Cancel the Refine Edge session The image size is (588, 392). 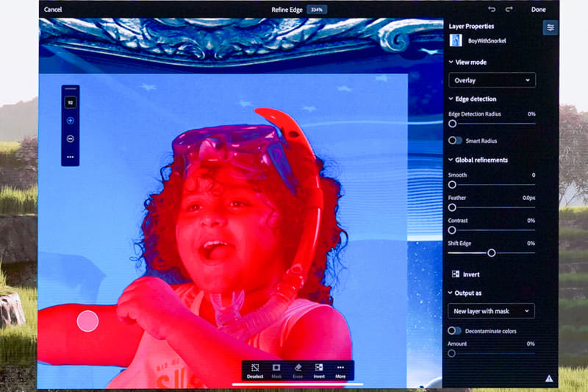[53, 10]
